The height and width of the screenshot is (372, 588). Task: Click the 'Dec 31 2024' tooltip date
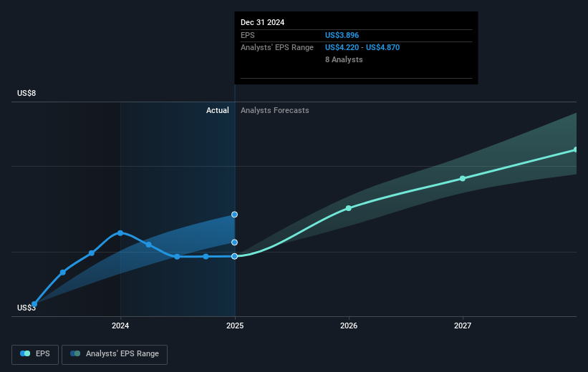263,22
